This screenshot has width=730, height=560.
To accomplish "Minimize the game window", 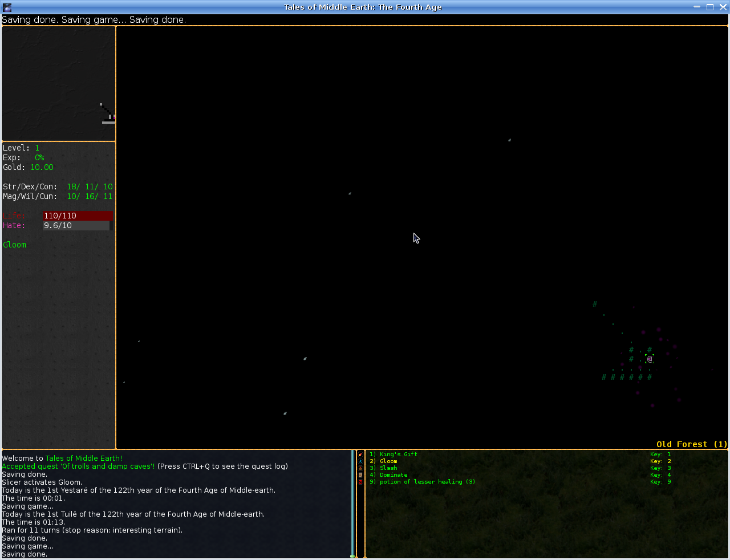I will (x=697, y=7).
